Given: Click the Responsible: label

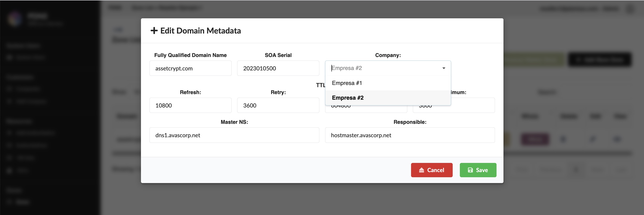Looking at the screenshot, I should 410,122.
